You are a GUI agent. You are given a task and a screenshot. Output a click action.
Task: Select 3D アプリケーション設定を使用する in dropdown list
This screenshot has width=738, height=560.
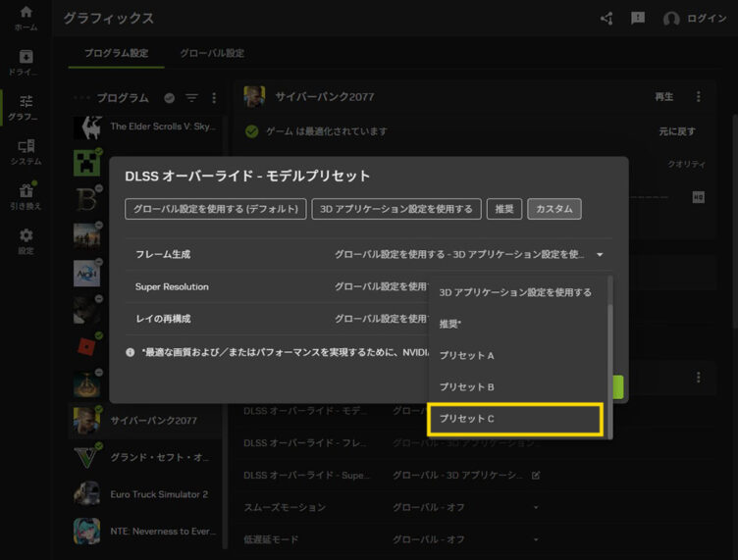pos(516,292)
